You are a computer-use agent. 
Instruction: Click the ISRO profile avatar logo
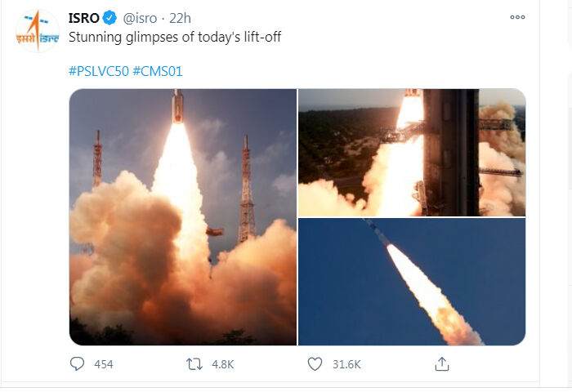[x=38, y=31]
